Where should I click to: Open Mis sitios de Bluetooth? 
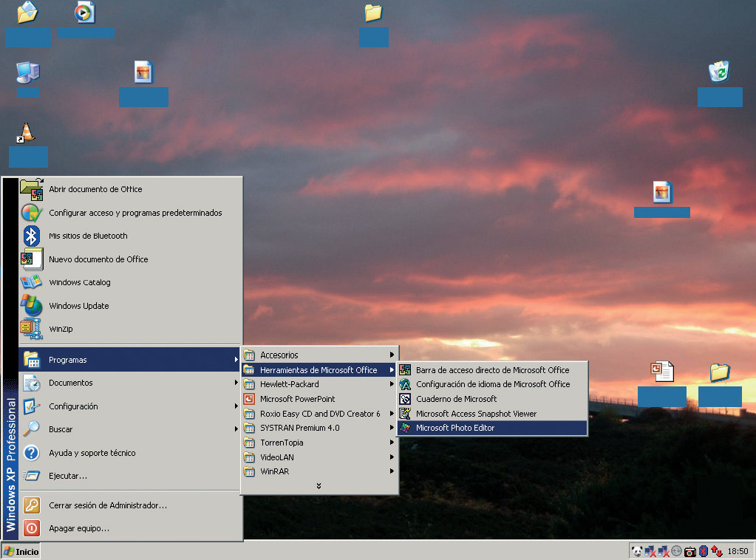pyautogui.click(x=88, y=236)
